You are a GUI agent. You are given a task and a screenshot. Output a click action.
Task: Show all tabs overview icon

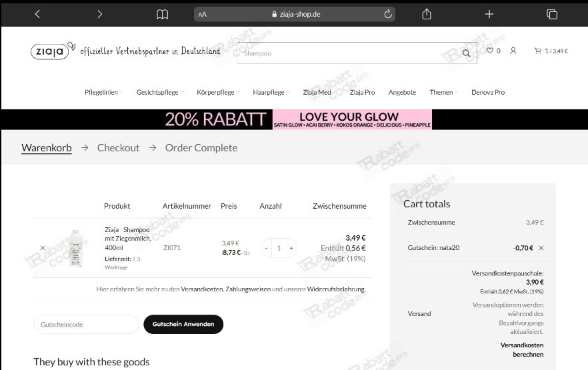(x=551, y=14)
